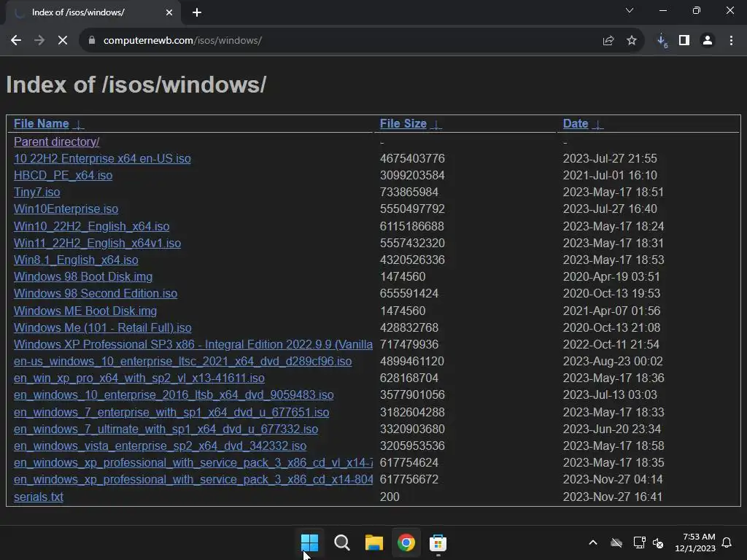Open the tab search dropdown chevron

[630, 10]
